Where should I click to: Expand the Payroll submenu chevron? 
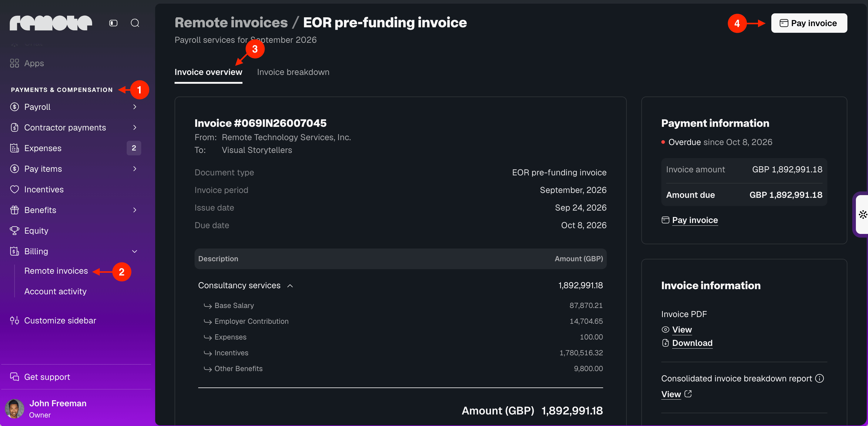[x=135, y=107]
